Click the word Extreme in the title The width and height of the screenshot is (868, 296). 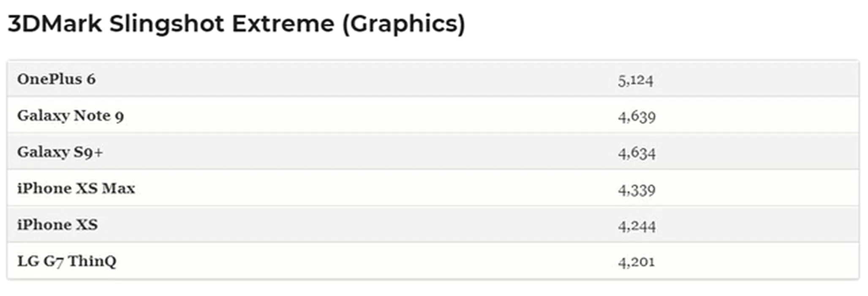click(283, 23)
